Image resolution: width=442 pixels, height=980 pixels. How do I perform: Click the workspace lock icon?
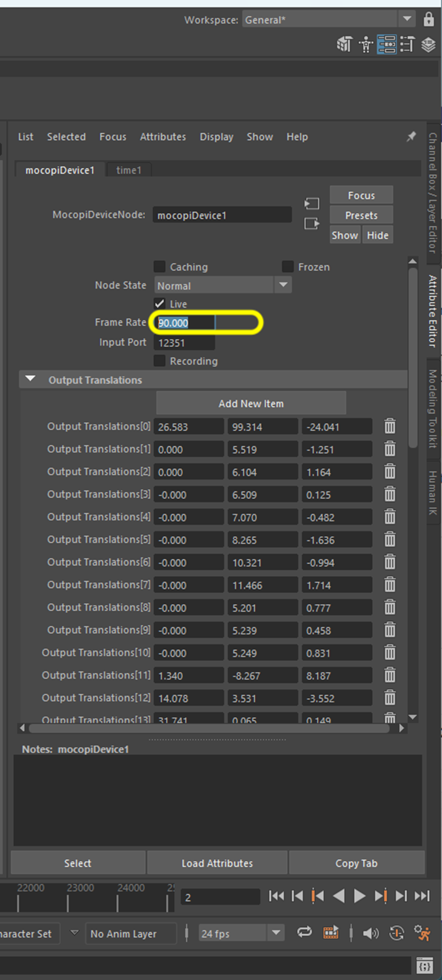429,19
